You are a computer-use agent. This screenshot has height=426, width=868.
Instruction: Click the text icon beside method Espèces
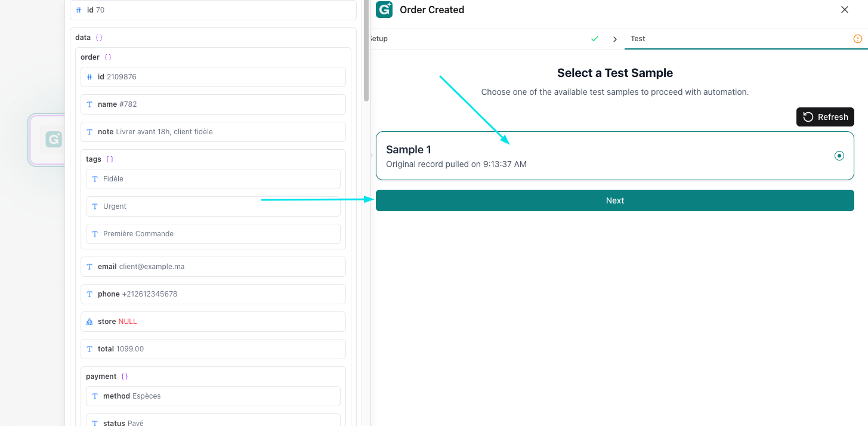tap(95, 396)
